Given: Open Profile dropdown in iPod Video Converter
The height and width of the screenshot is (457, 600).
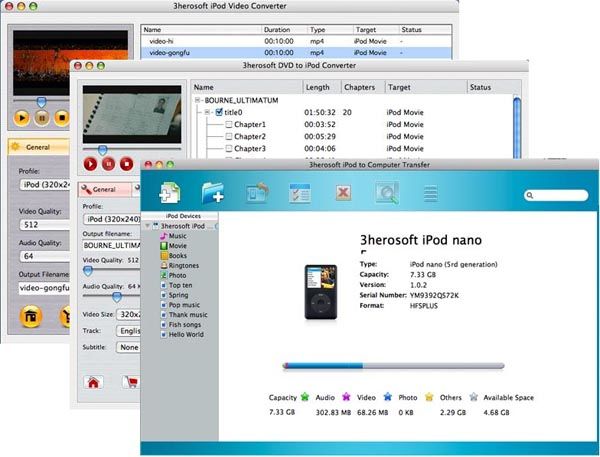Looking at the screenshot, I should [45, 184].
